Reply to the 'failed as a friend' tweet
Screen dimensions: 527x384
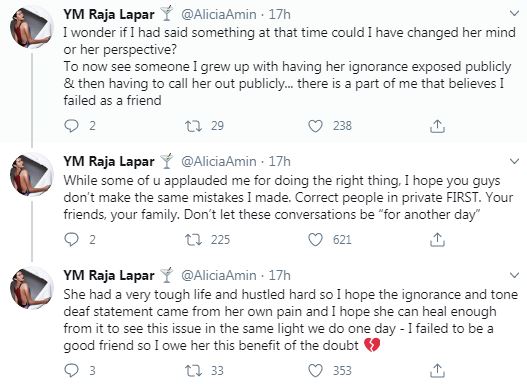pos(71,126)
